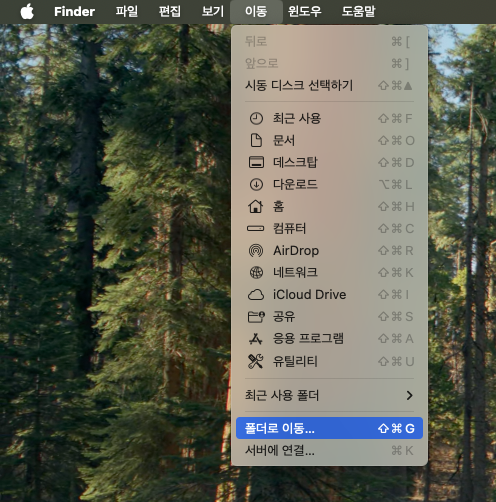Click the applications icon beside 응용 프로그램

tap(256, 339)
